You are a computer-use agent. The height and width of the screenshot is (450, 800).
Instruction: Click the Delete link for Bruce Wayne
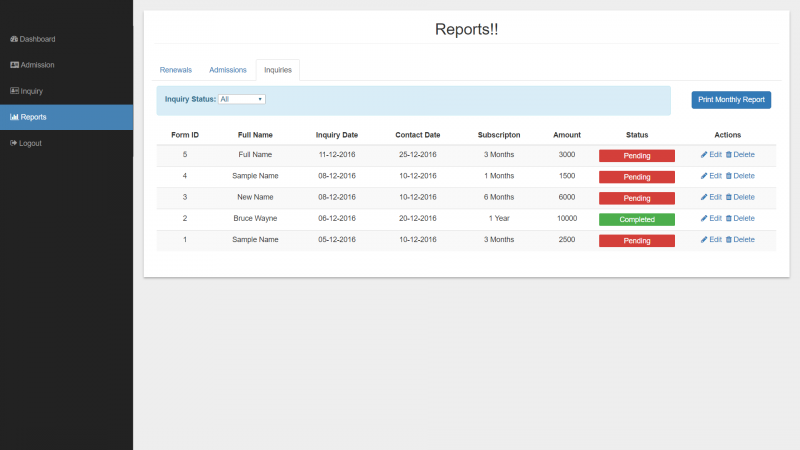point(743,218)
